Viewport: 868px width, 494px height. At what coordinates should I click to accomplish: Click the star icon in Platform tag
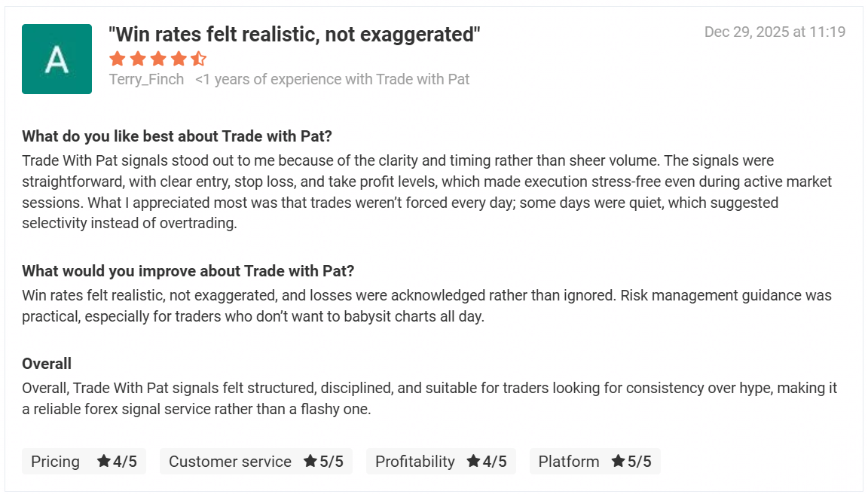pyautogui.click(x=618, y=462)
